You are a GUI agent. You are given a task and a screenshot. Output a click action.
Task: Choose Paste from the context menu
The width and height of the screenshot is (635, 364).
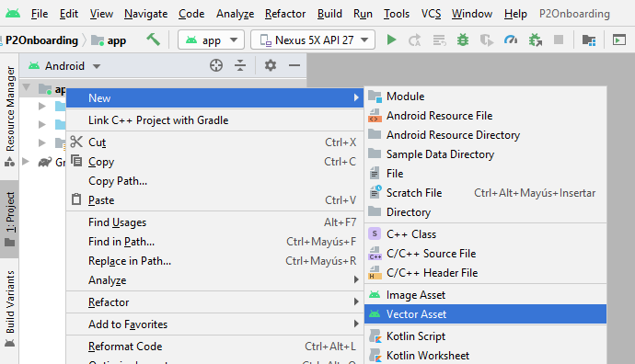214,199
